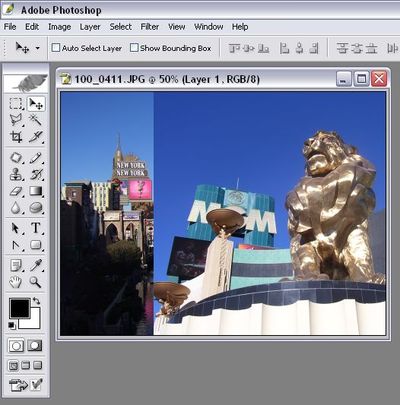The height and width of the screenshot is (405, 400).
Task: Select the Path Selection tool
Action: 16,228
